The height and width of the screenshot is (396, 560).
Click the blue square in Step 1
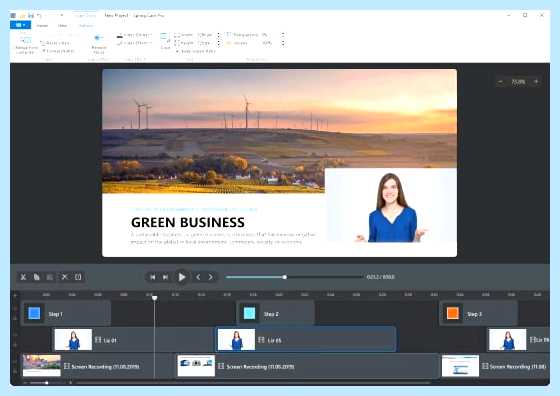pyautogui.click(x=34, y=313)
